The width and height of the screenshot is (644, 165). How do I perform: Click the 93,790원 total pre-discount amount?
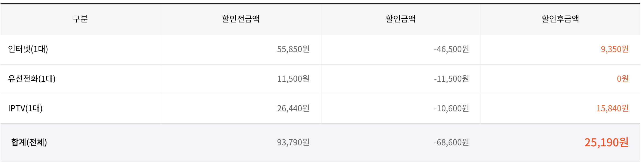point(293,142)
